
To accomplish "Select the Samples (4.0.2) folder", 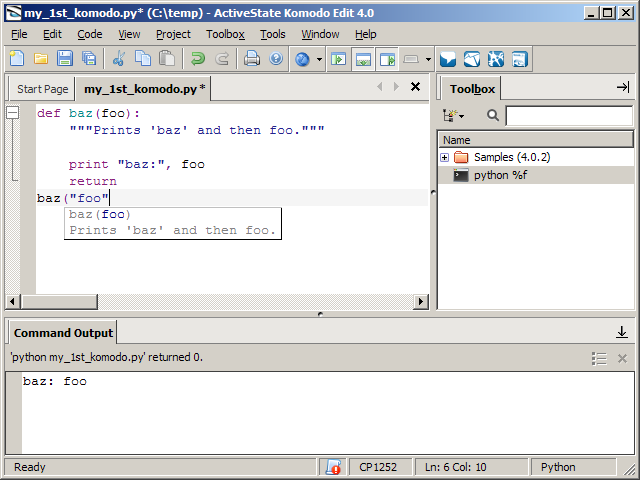I will pyautogui.click(x=512, y=157).
